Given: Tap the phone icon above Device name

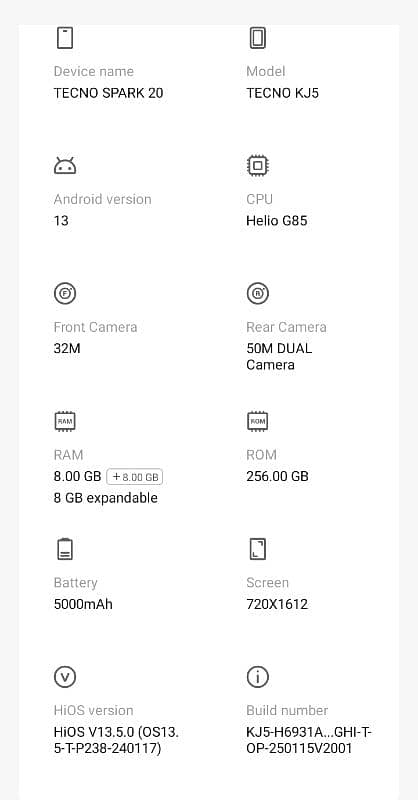Looking at the screenshot, I should [65, 38].
